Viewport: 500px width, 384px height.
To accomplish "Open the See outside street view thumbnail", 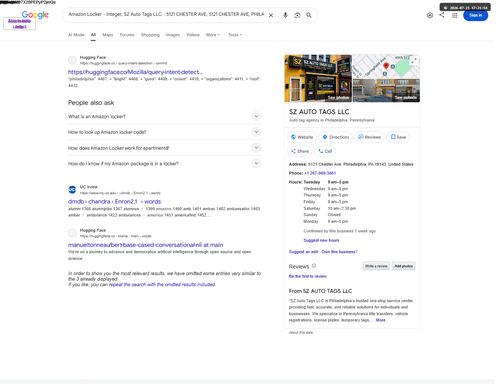I will (x=386, y=90).
